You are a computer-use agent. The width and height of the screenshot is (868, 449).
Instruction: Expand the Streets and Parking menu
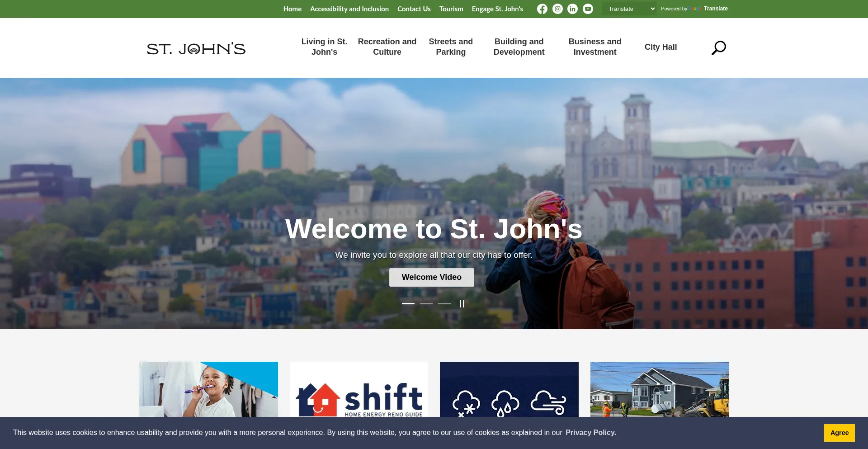click(451, 47)
